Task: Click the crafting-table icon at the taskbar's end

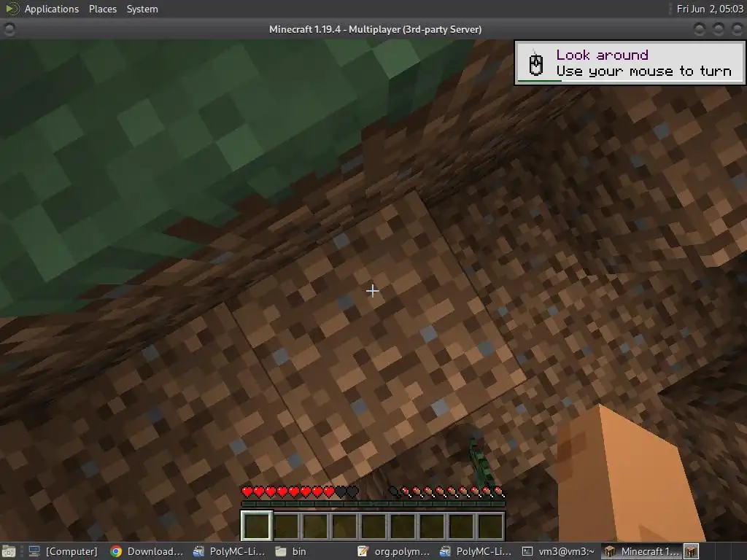Action: (x=692, y=551)
